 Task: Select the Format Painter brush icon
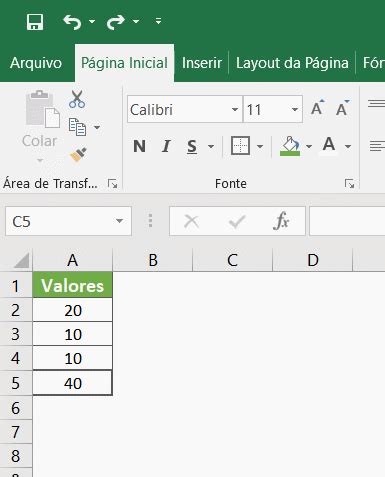tap(78, 155)
